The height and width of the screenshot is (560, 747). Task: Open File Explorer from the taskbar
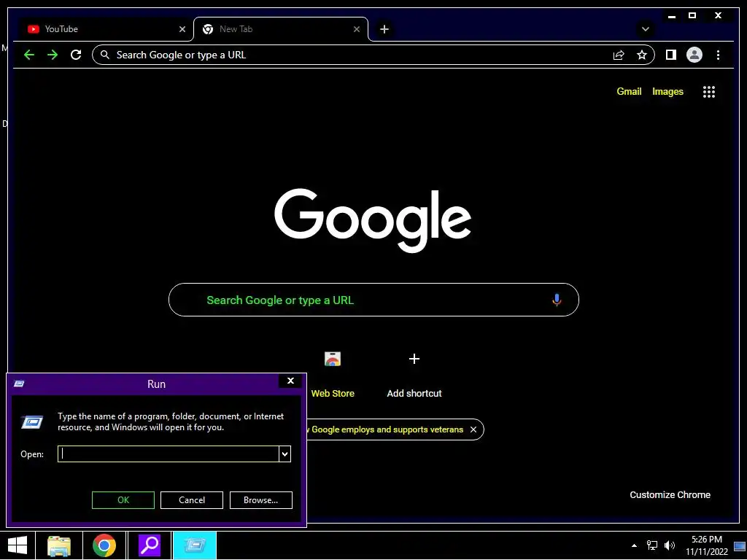coord(59,545)
